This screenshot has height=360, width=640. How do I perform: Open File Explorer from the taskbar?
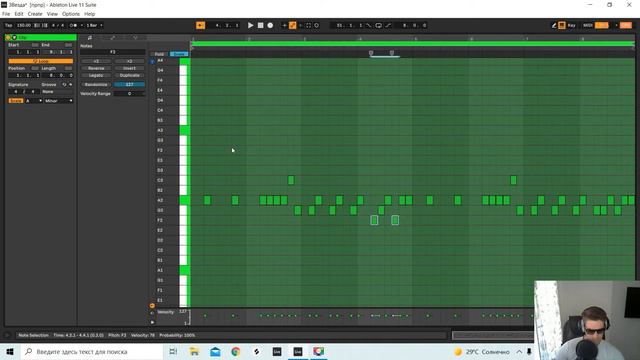click(x=194, y=351)
